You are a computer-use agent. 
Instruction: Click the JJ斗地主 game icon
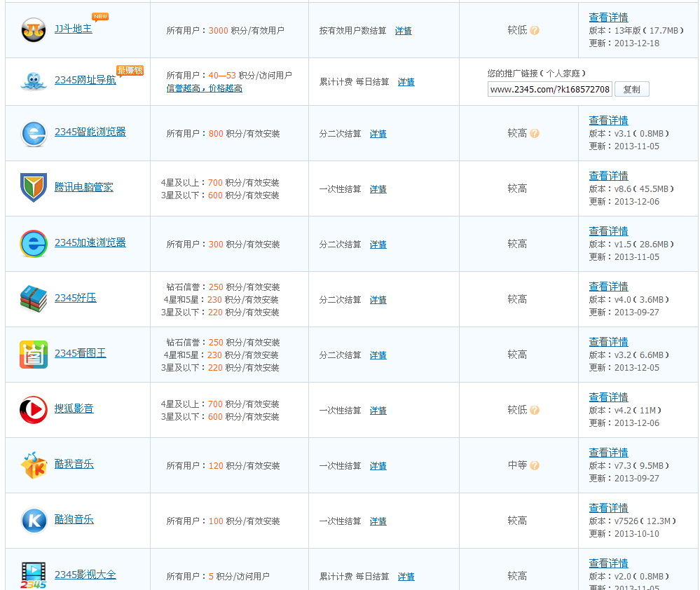[34, 30]
